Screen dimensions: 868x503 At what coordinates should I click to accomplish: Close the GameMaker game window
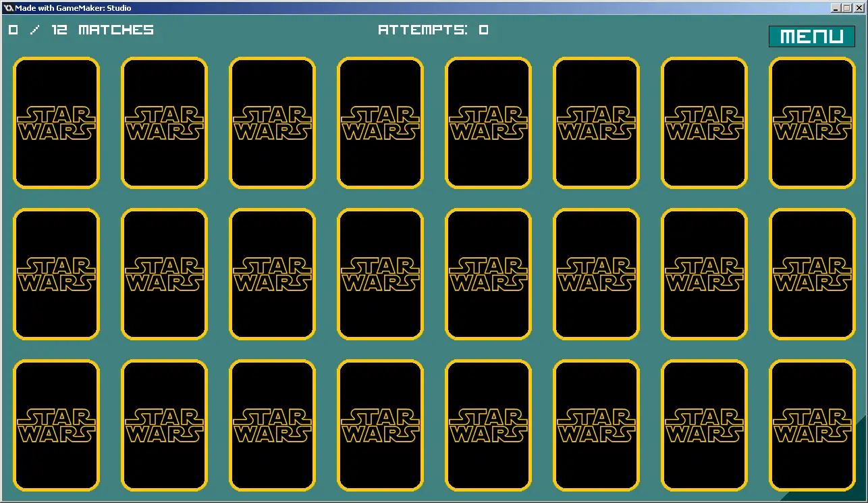pos(859,8)
